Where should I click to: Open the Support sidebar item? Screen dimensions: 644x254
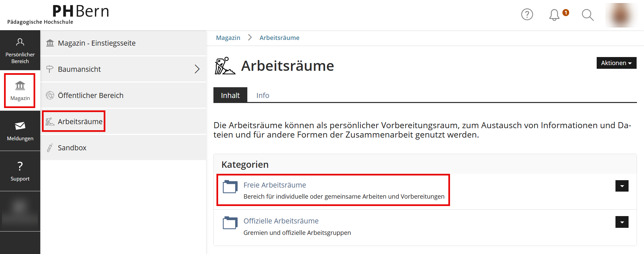pyautogui.click(x=20, y=171)
